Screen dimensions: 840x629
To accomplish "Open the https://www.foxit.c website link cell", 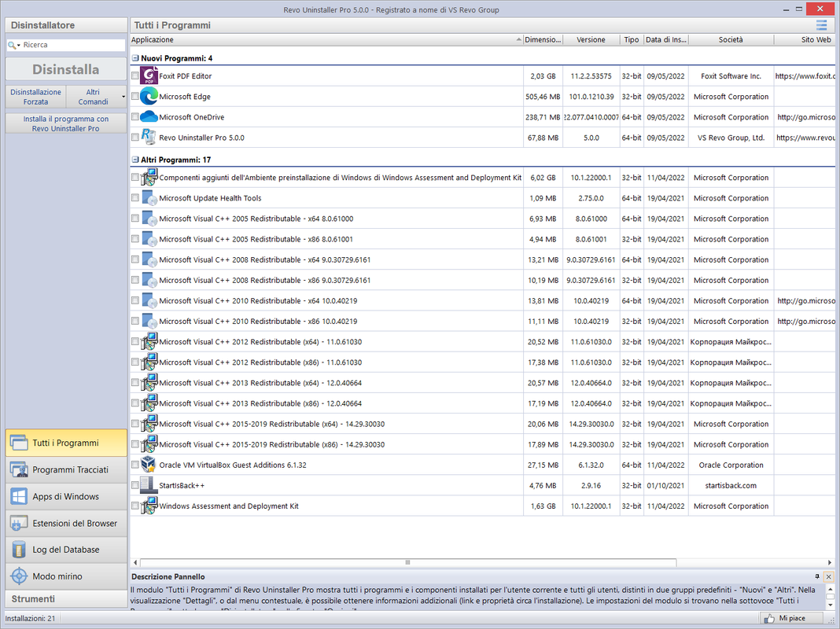I will (x=805, y=76).
